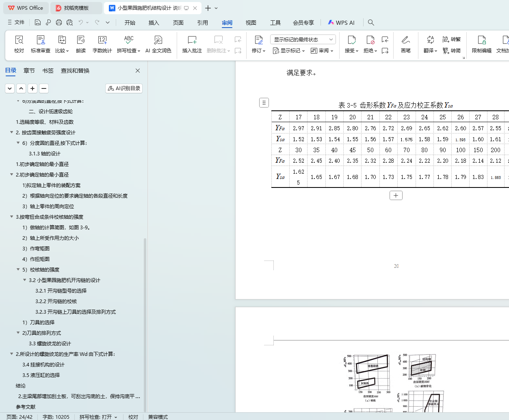
Task: Convert text with 转简 button
Action: coord(452,51)
